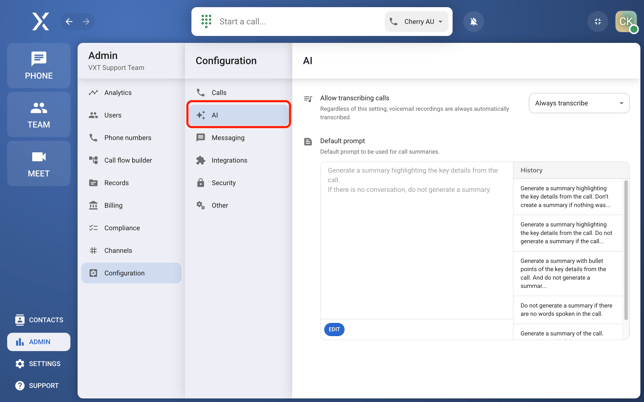Image resolution: width=644 pixels, height=402 pixels.
Task: Click the muted notifications bell icon
Action: pyautogui.click(x=473, y=21)
